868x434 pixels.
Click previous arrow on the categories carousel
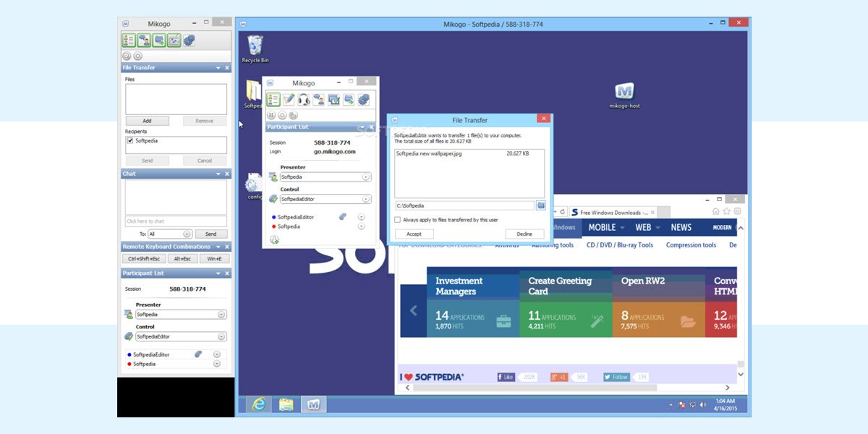click(x=413, y=310)
